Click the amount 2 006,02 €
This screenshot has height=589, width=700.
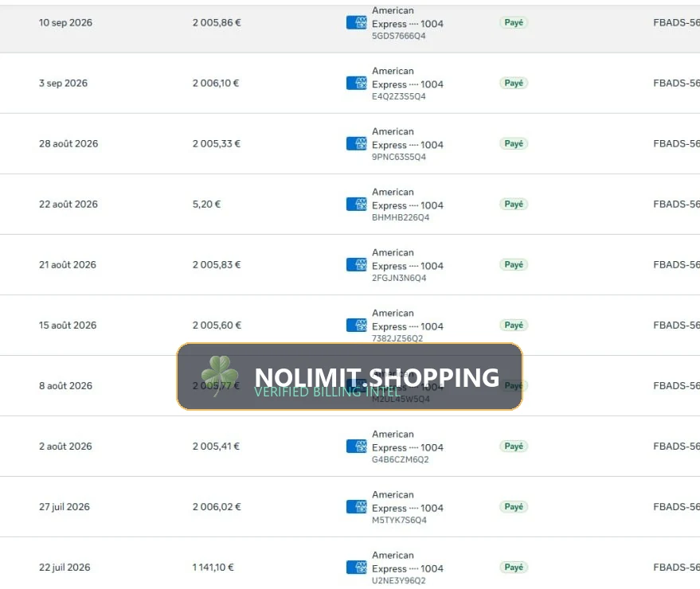coord(217,507)
